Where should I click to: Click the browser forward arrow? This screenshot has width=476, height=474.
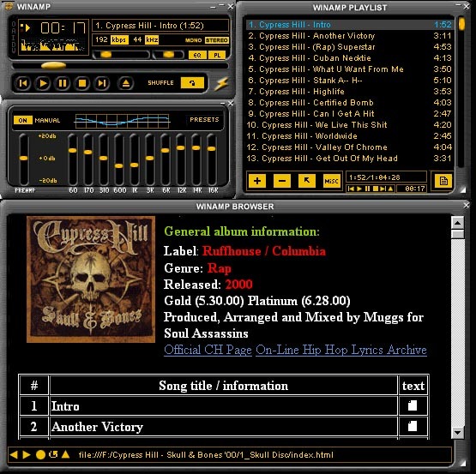27,454
